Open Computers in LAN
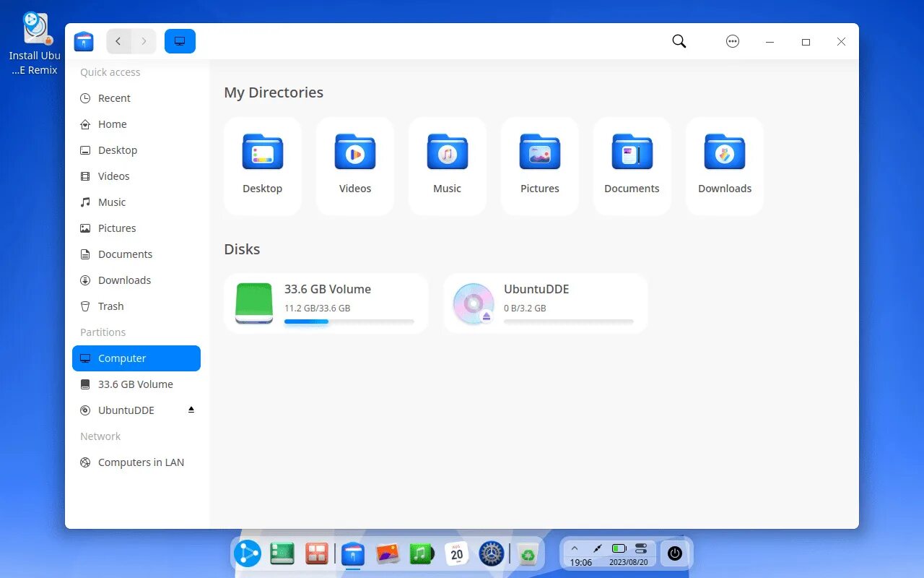Screen dimensions: 924x578 pos(136,462)
